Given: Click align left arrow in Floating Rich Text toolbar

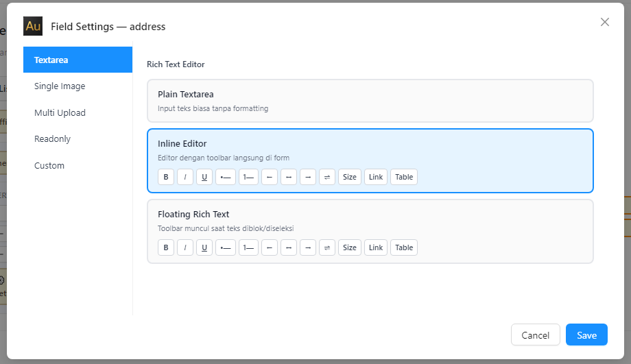Looking at the screenshot, I should pos(270,247).
